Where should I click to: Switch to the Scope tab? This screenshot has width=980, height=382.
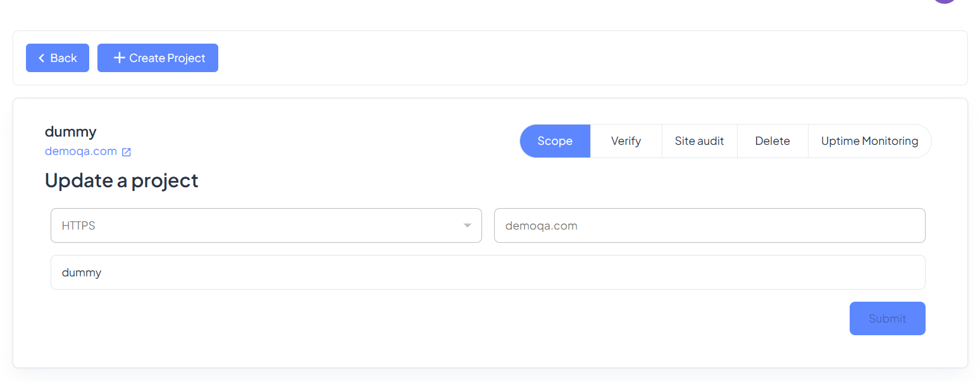[555, 141]
